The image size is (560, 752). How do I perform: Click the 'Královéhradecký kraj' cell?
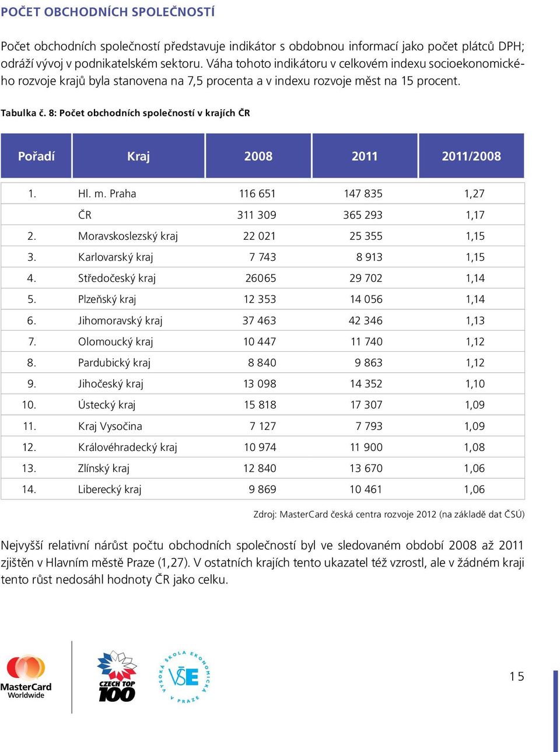coord(128,447)
